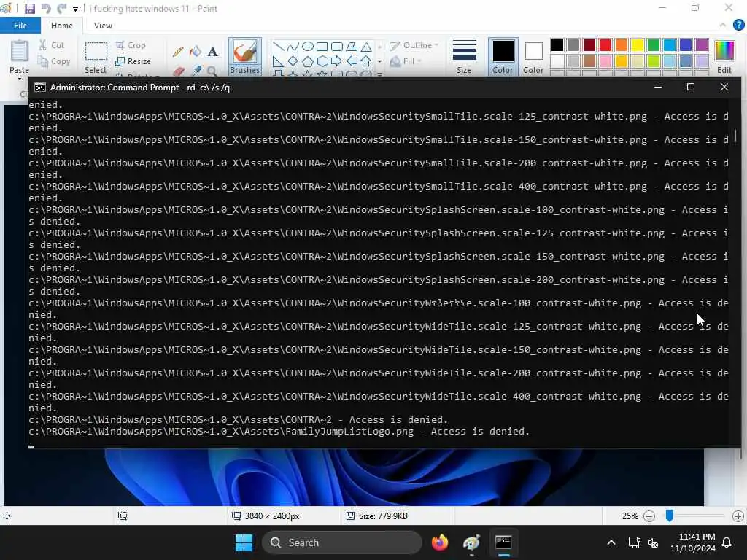Open the shape Fill dropdown

406,61
